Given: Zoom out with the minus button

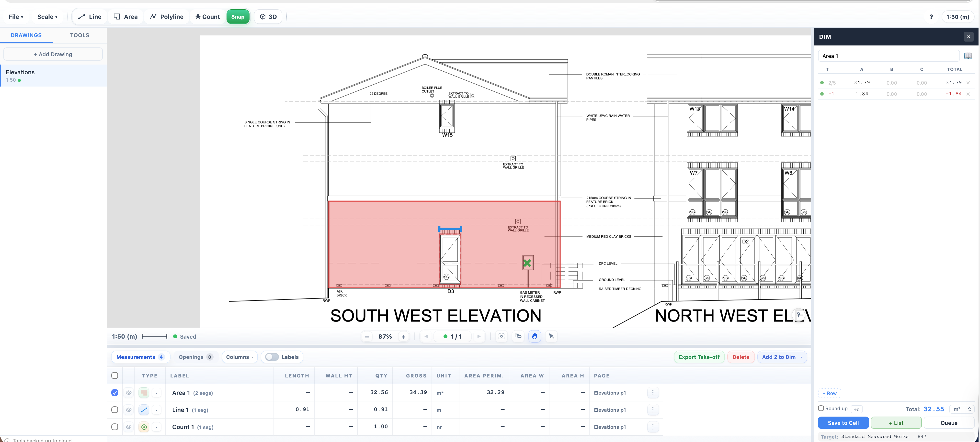Looking at the screenshot, I should pyautogui.click(x=367, y=337).
